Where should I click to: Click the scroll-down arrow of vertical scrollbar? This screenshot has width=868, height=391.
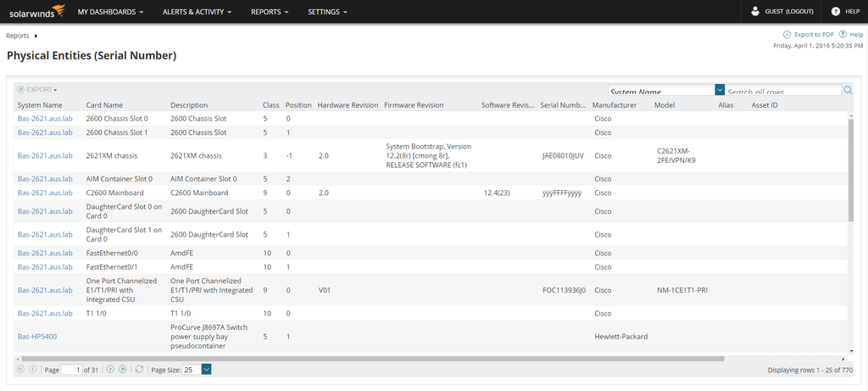click(x=851, y=351)
